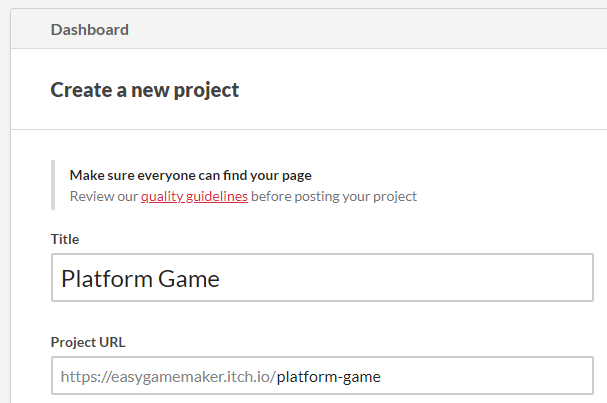Click the gray vertical bar beside the notice

tap(53, 185)
